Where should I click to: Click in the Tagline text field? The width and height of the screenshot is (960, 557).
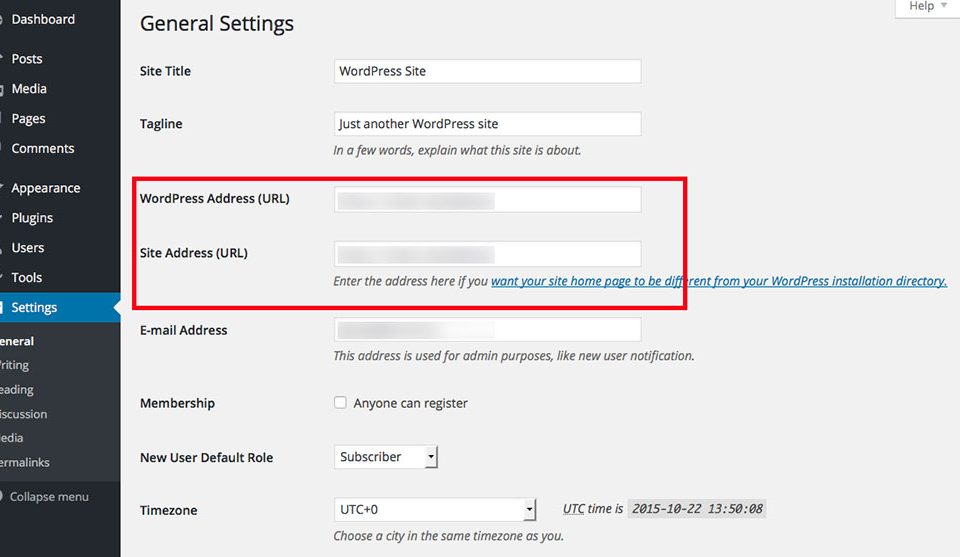(487, 124)
